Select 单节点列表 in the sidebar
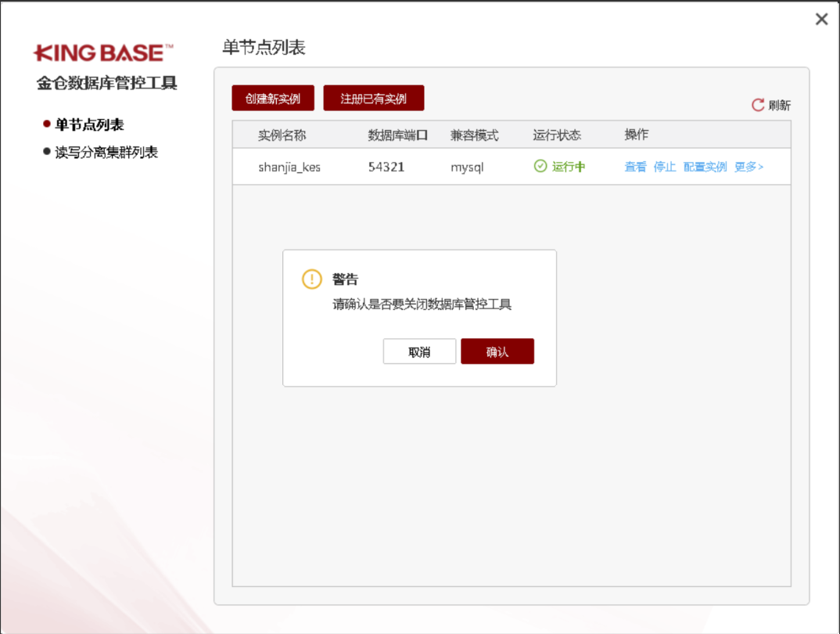 [x=89, y=125]
